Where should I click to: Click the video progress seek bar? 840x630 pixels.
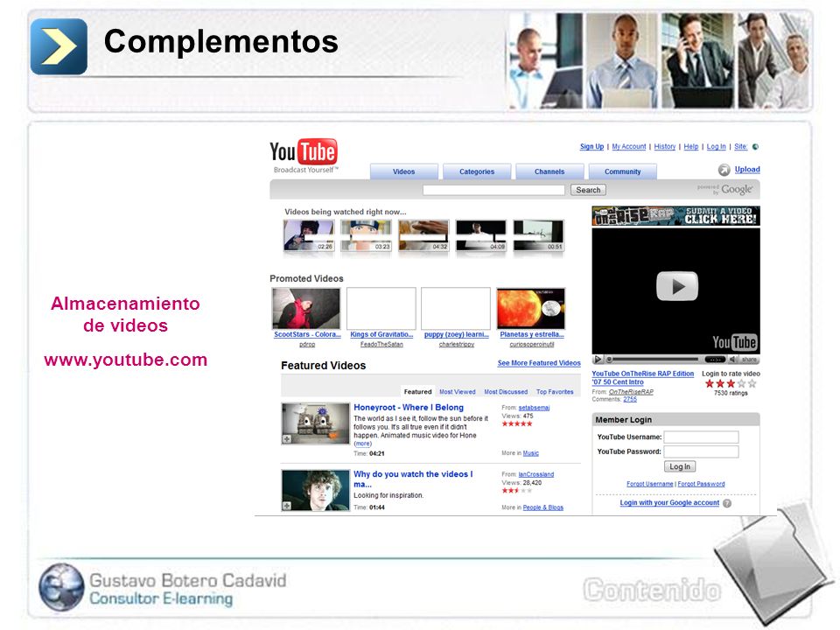click(x=655, y=360)
